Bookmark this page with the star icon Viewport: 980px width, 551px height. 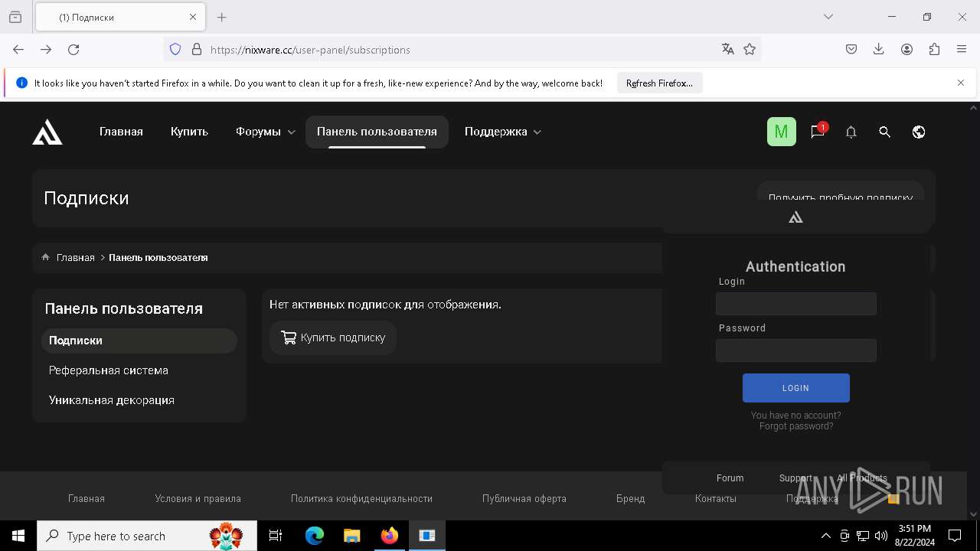(x=750, y=49)
